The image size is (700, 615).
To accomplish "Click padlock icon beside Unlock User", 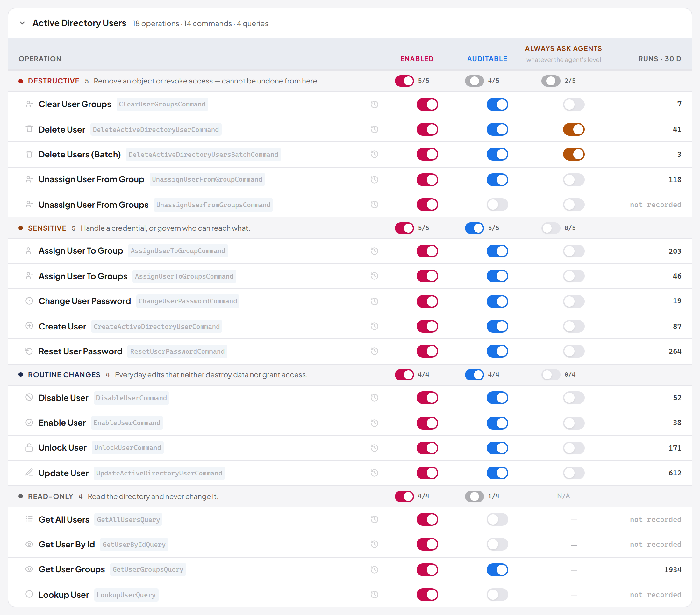I will tap(29, 447).
